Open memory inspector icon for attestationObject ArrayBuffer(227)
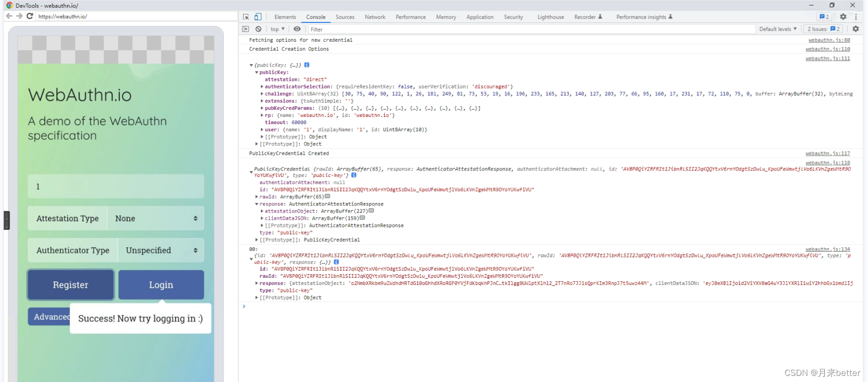Viewport: 868px width, 382px height. 371,211
